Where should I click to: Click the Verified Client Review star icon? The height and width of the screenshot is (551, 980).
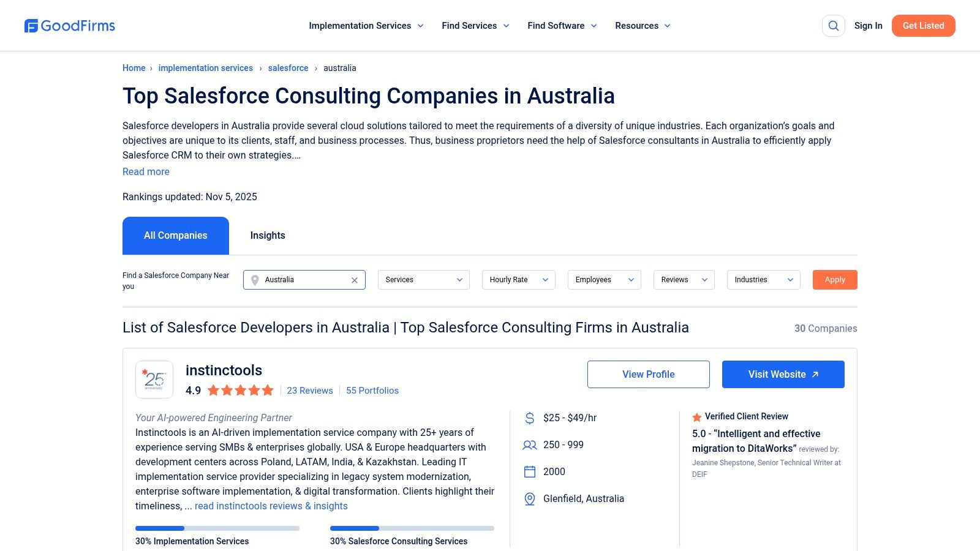[697, 417]
